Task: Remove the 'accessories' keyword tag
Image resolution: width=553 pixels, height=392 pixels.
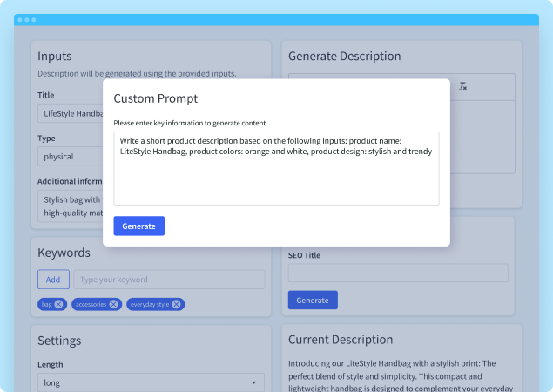Action: pyautogui.click(x=114, y=304)
